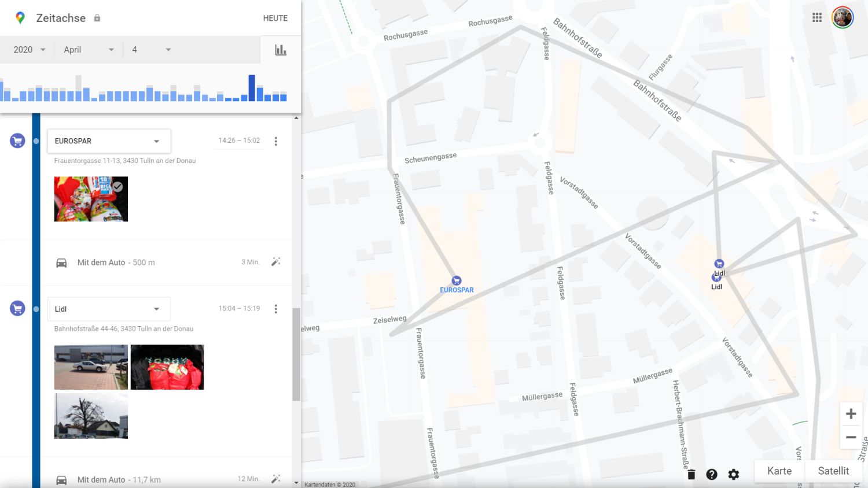Image resolution: width=868 pixels, height=488 pixels.
Task: Click the tallest dark blue histogram bar
Action: 252,88
